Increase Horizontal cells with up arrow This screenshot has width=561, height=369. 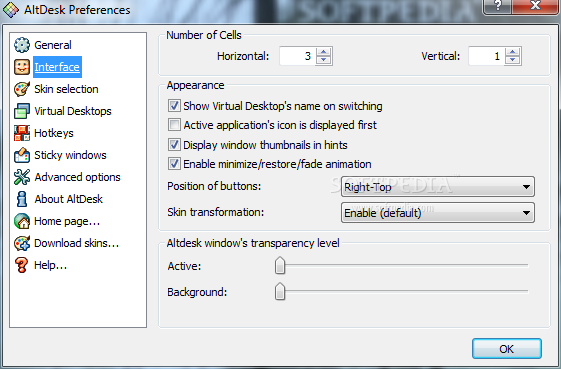coord(323,52)
